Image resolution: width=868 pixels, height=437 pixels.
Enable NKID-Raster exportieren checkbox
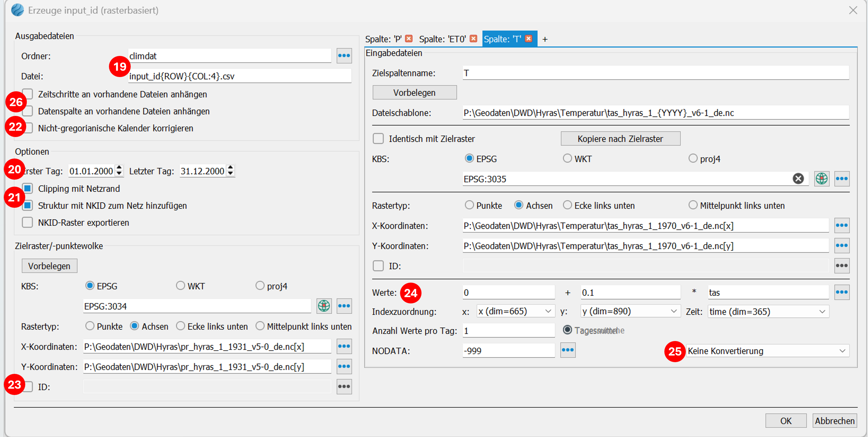point(28,222)
